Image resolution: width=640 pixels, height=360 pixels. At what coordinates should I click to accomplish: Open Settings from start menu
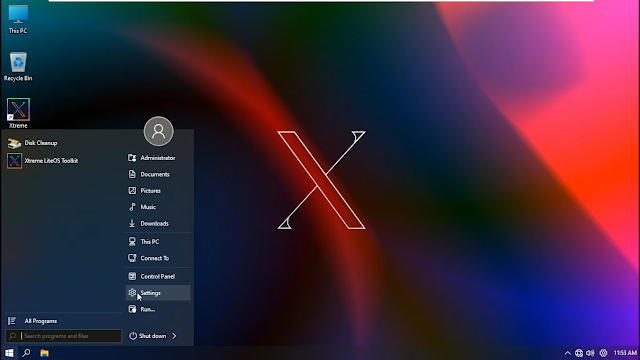[x=158, y=293]
